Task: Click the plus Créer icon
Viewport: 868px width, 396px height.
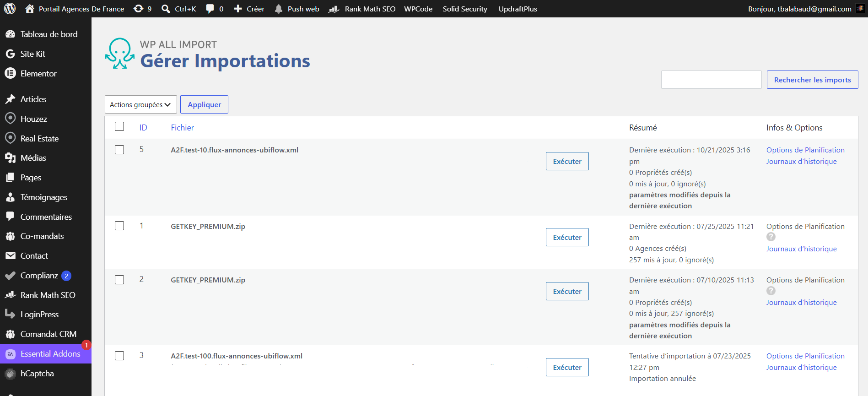Action: coord(238,9)
